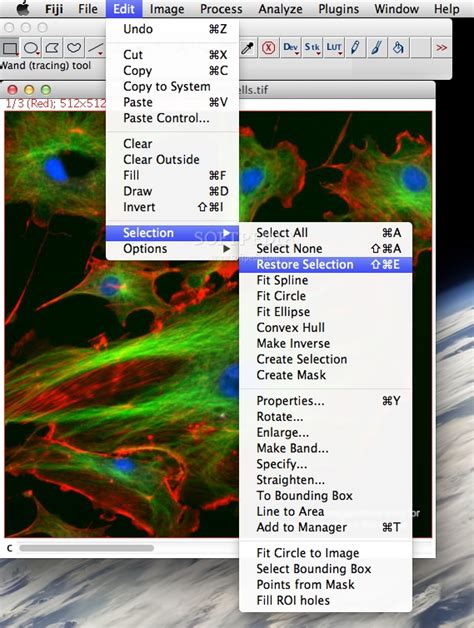Image resolution: width=474 pixels, height=628 pixels.
Task: Click the red circled X toolbar icon
Action: tap(268, 48)
